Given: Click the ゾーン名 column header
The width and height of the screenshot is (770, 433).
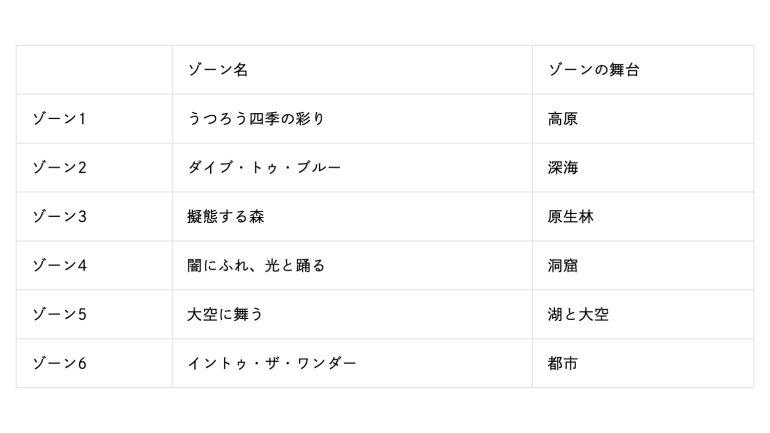Looking at the screenshot, I should click(218, 70).
